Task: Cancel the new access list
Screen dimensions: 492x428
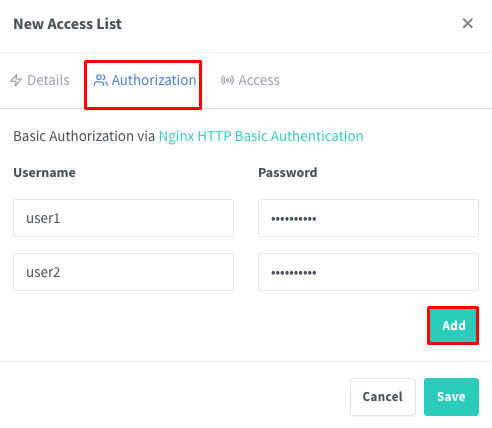Action: click(x=383, y=397)
